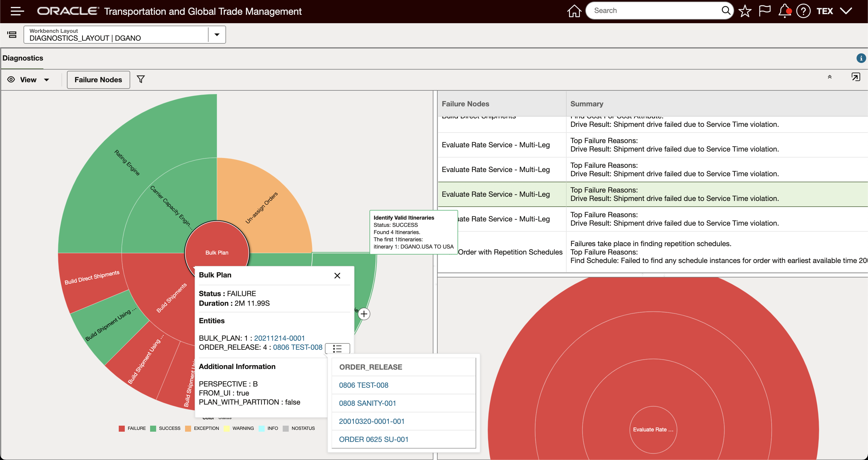Pop out the panel with arrow icon
Viewport: 868px width, 460px height.
[856, 77]
